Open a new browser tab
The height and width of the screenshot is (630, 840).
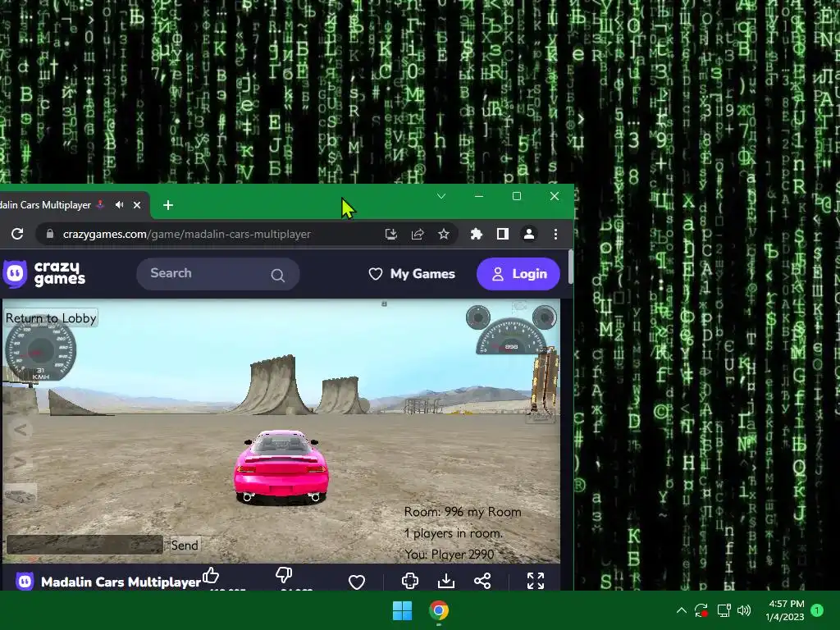pyautogui.click(x=168, y=204)
